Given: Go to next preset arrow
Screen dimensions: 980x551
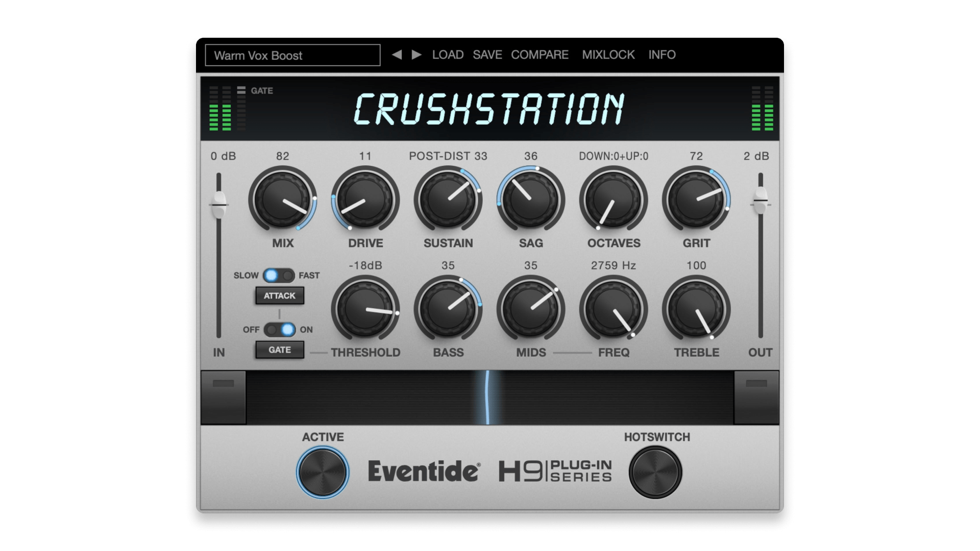Looking at the screenshot, I should [x=416, y=55].
